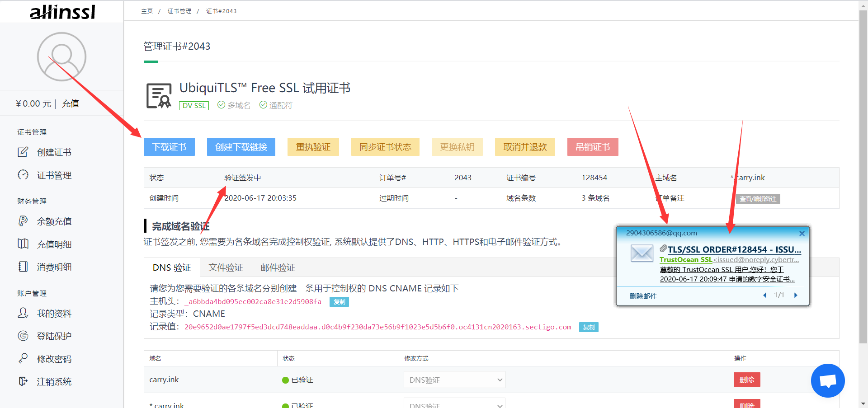Click the certificate document icon
The height and width of the screenshot is (408, 868).
point(159,96)
